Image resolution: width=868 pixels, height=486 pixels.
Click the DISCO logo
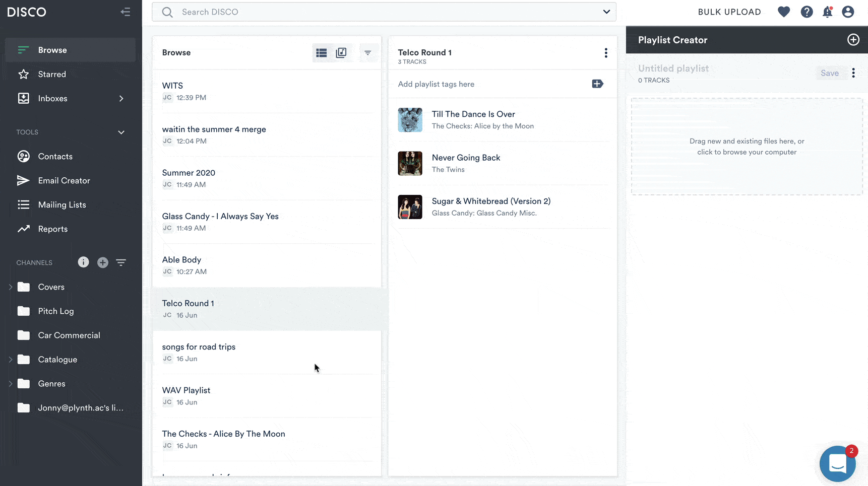click(27, 12)
